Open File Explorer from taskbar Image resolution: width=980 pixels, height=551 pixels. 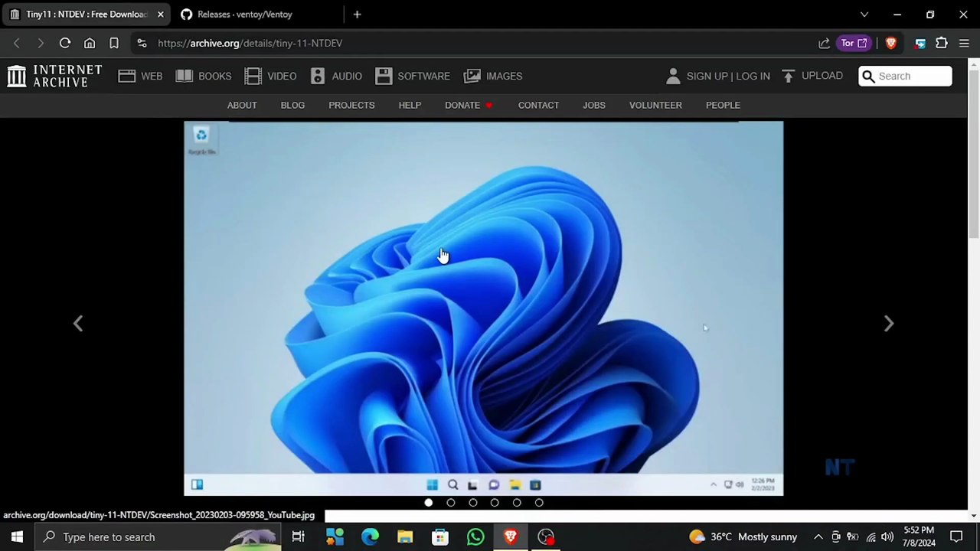coord(405,536)
